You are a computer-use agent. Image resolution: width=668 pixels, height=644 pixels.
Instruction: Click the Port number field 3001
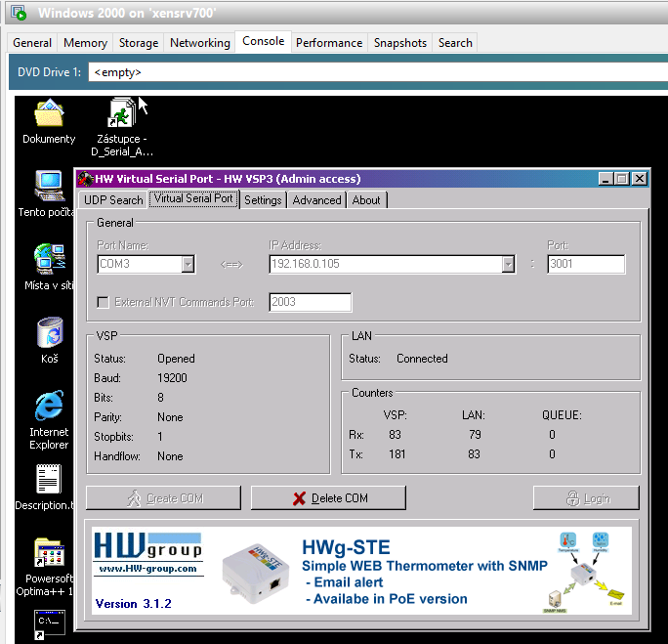[x=585, y=264]
